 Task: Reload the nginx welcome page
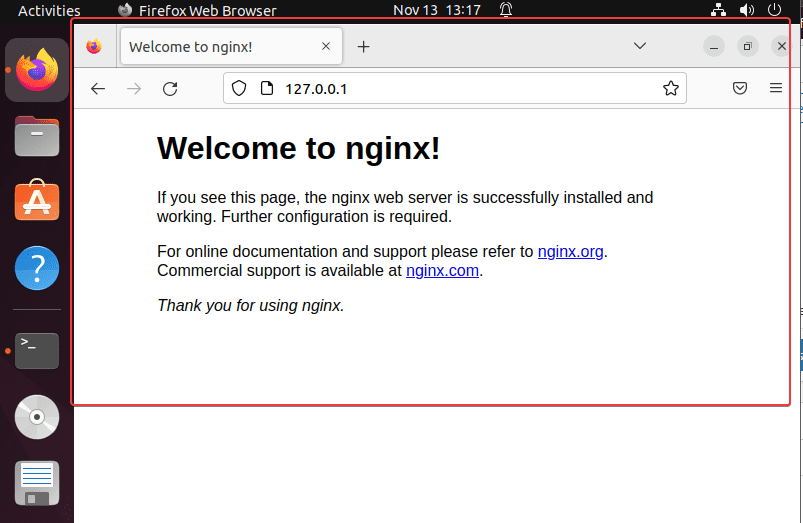[x=170, y=89]
